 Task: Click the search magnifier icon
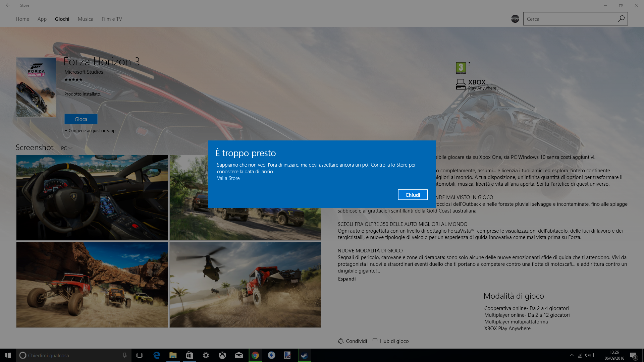(621, 19)
